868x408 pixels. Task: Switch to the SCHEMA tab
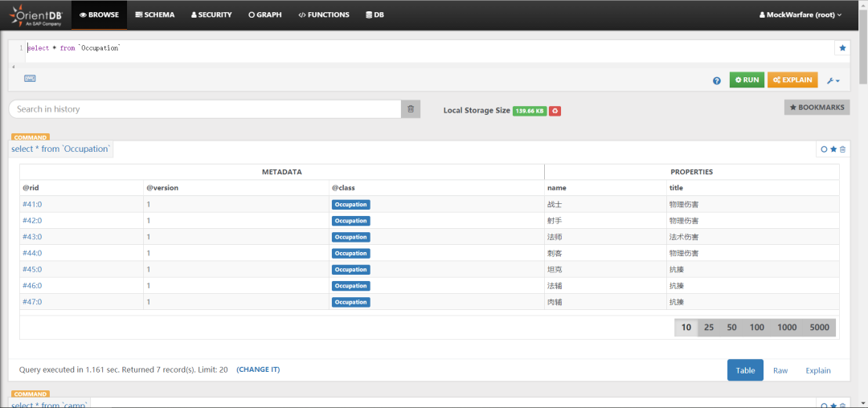tap(155, 15)
